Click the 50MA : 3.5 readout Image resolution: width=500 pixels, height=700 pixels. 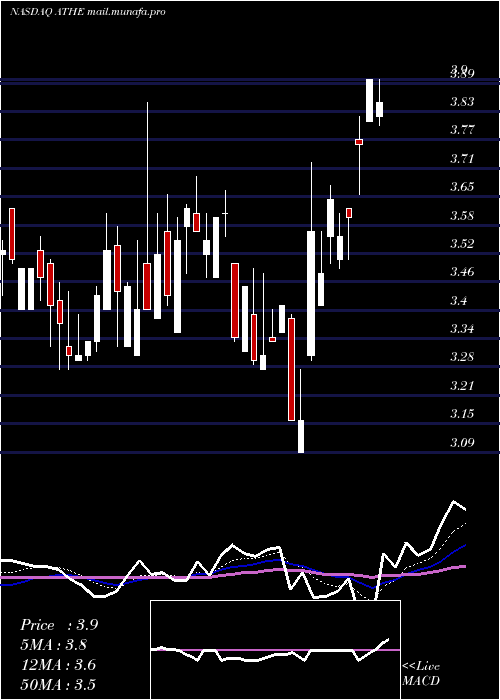pyautogui.click(x=58, y=684)
